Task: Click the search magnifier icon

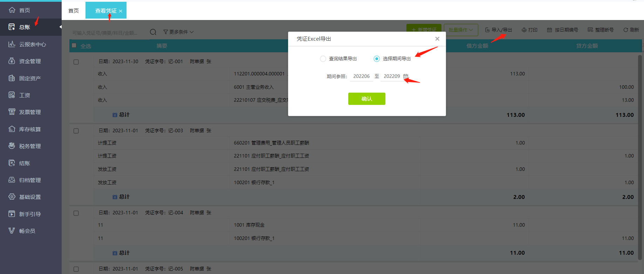Action: pos(153,32)
